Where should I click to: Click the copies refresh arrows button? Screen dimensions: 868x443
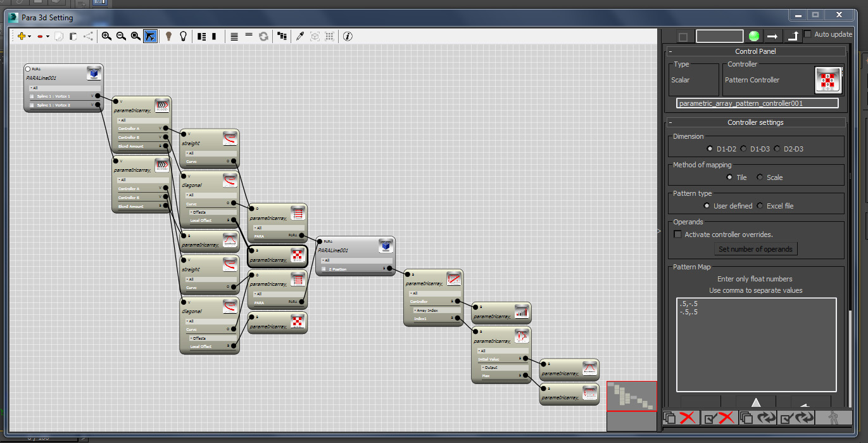pyautogui.click(x=758, y=418)
